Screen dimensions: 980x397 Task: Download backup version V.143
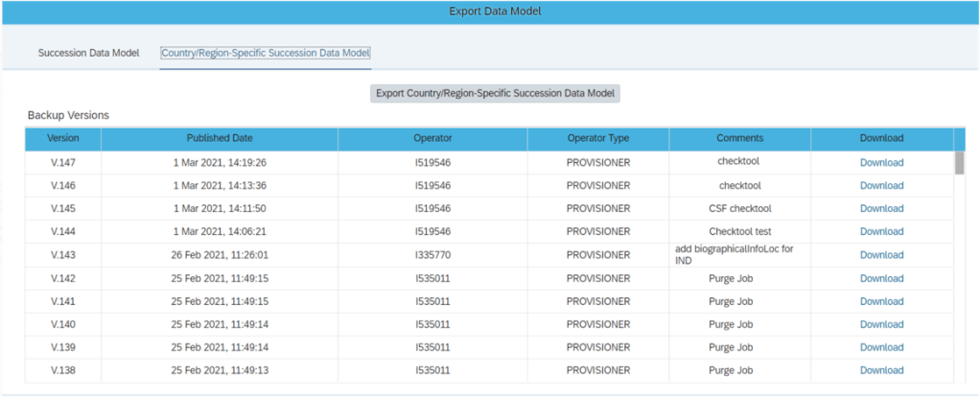click(881, 255)
